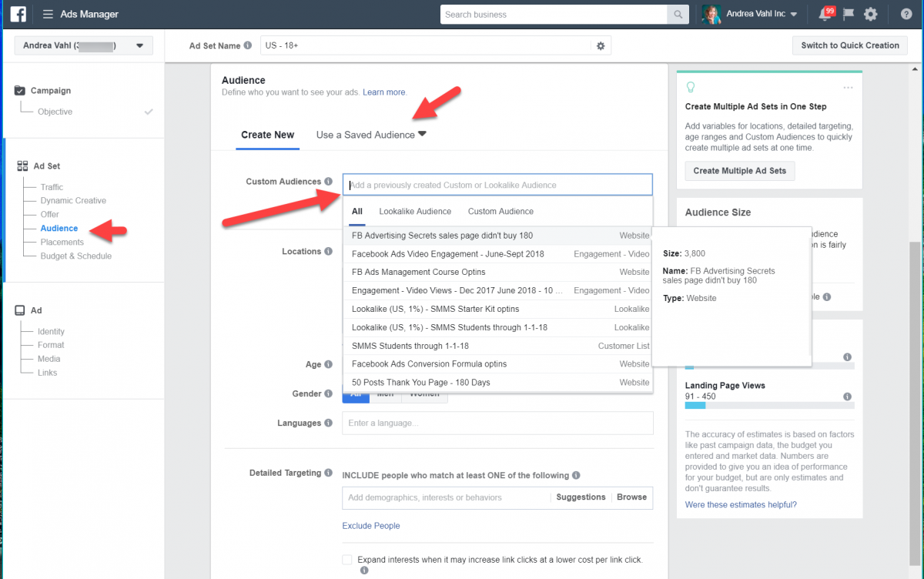The height and width of the screenshot is (579, 924).
Task: Open the Exclude People link
Action: pyautogui.click(x=371, y=525)
